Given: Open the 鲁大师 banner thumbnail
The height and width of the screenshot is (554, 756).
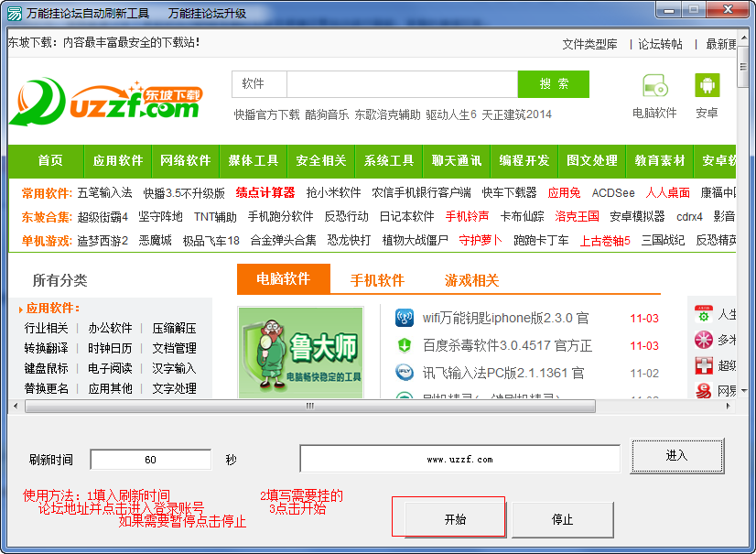Looking at the screenshot, I should click(x=300, y=353).
